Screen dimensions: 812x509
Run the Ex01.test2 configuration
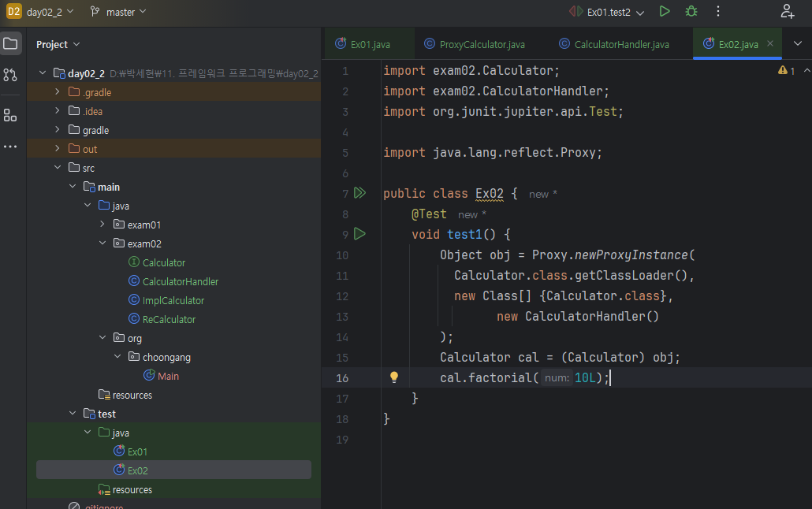click(x=665, y=11)
